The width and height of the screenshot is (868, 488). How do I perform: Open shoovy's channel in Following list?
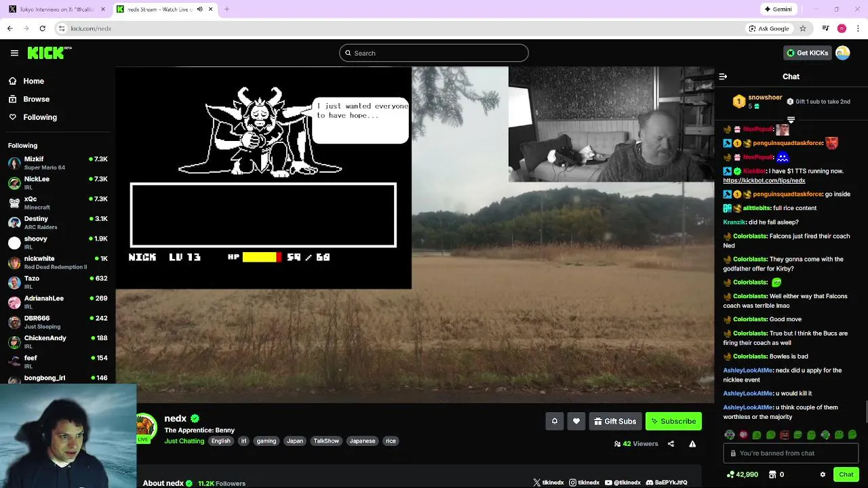coord(58,243)
